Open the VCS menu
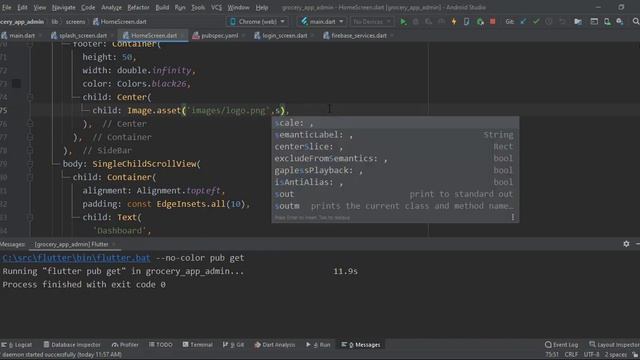The width and height of the screenshot is (640, 360). [x=216, y=7]
